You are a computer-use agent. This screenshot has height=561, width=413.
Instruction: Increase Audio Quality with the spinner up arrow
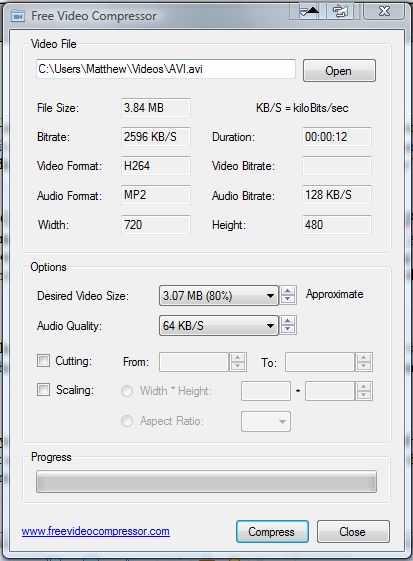[x=288, y=321]
